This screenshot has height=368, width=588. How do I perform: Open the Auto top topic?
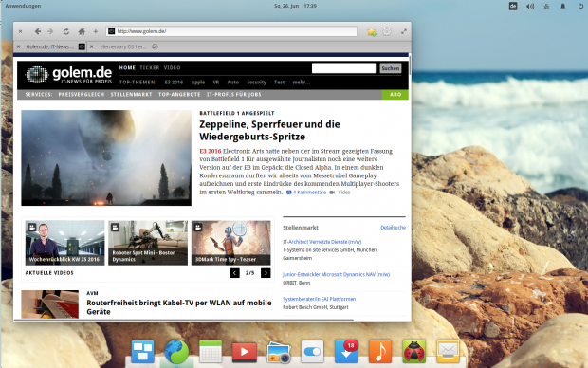point(233,83)
